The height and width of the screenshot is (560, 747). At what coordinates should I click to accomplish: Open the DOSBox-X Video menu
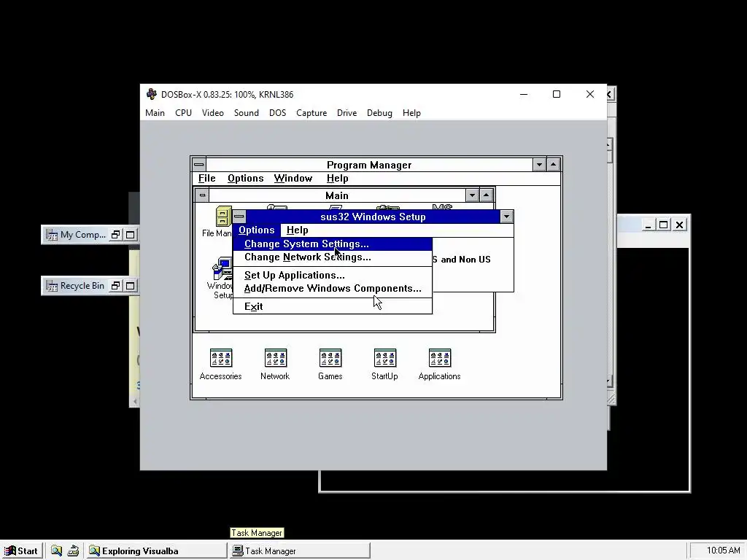[212, 113]
